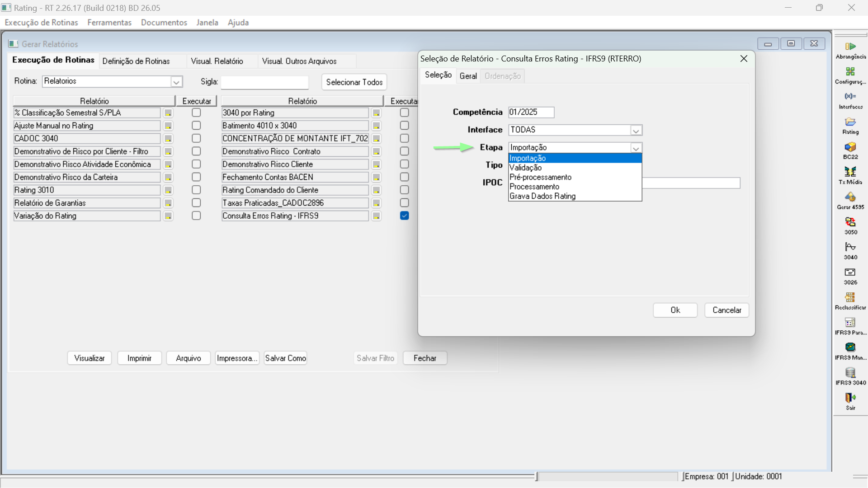Click yellow filter icon beside CADOC 3040
Screen dimensions: 868x488
coord(168,139)
